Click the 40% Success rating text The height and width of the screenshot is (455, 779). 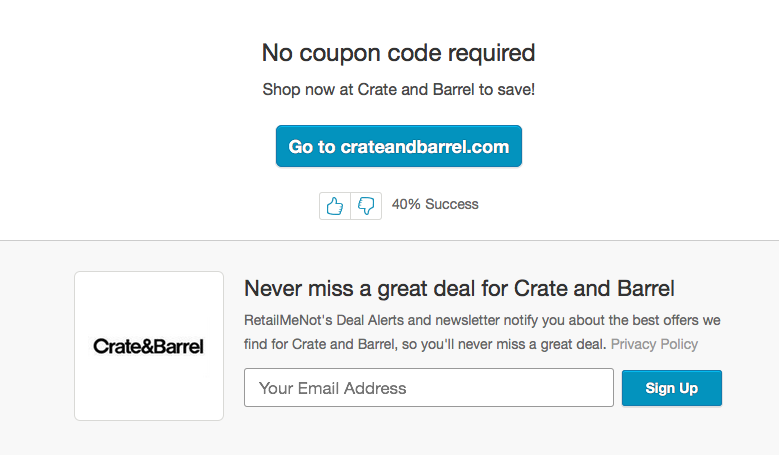tap(435, 204)
